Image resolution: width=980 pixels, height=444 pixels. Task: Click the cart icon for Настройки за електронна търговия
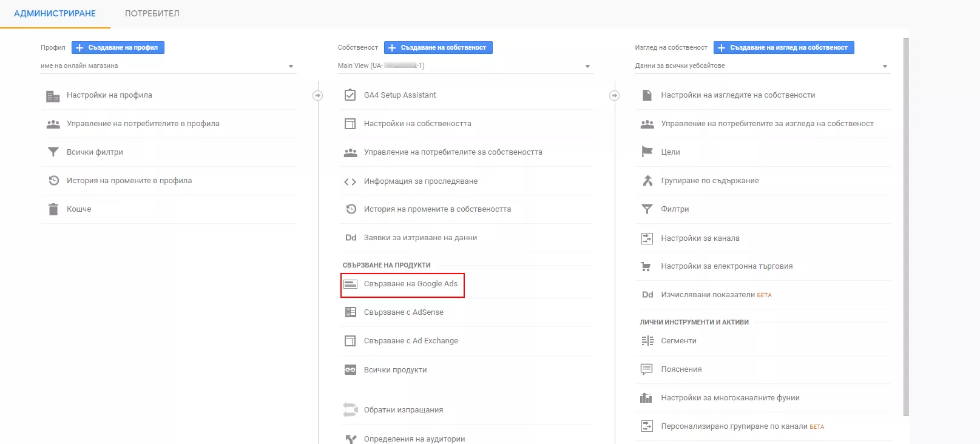tap(646, 266)
